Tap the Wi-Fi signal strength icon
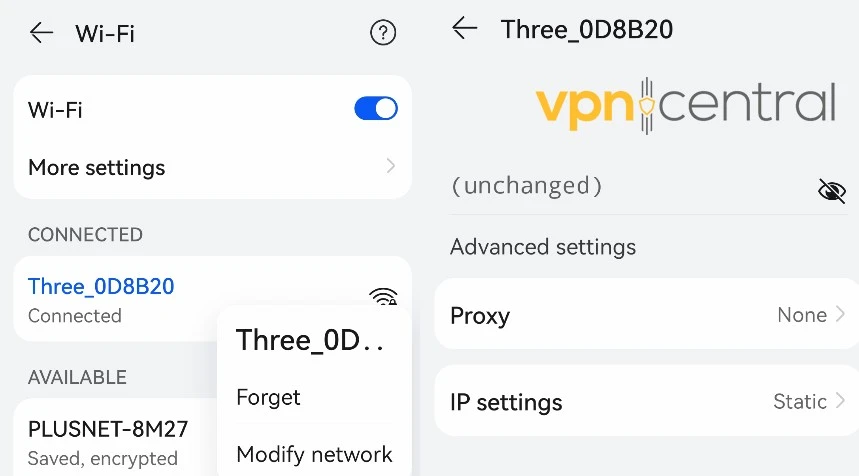This screenshot has width=859, height=476. tap(383, 296)
